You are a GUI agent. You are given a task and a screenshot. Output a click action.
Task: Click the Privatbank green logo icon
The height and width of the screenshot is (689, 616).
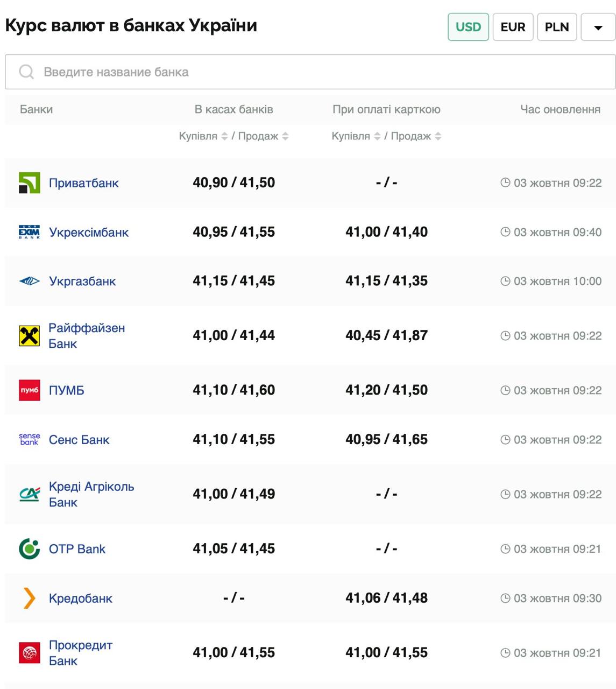coord(29,183)
